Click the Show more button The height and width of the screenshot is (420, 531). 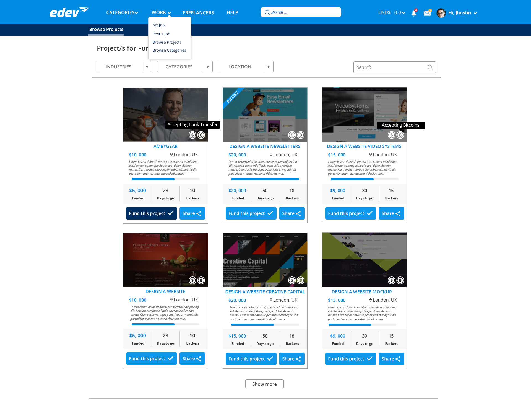(264, 384)
